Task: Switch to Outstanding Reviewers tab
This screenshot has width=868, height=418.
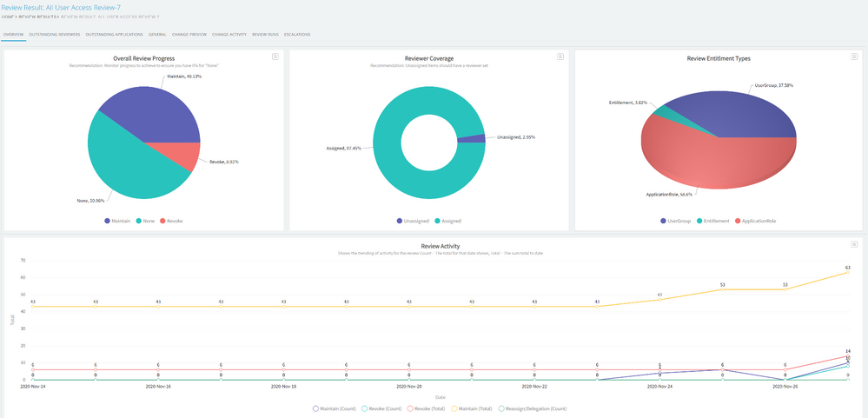Action: [54, 35]
